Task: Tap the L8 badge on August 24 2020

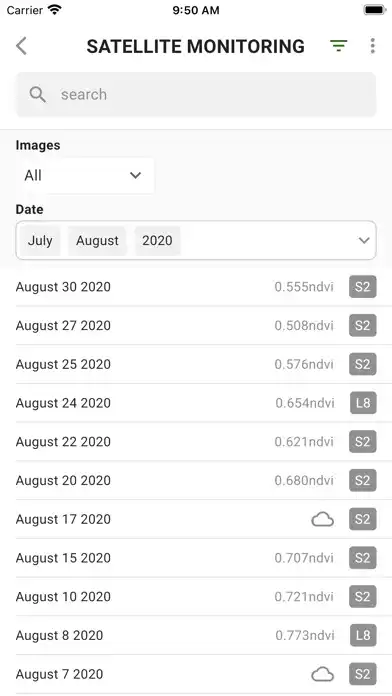Action: [363, 403]
